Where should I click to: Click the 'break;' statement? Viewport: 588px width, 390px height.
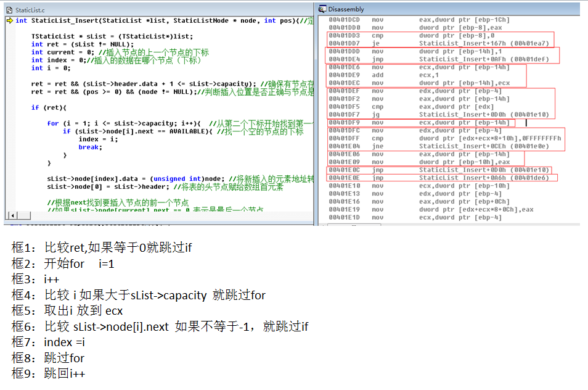click(x=91, y=147)
